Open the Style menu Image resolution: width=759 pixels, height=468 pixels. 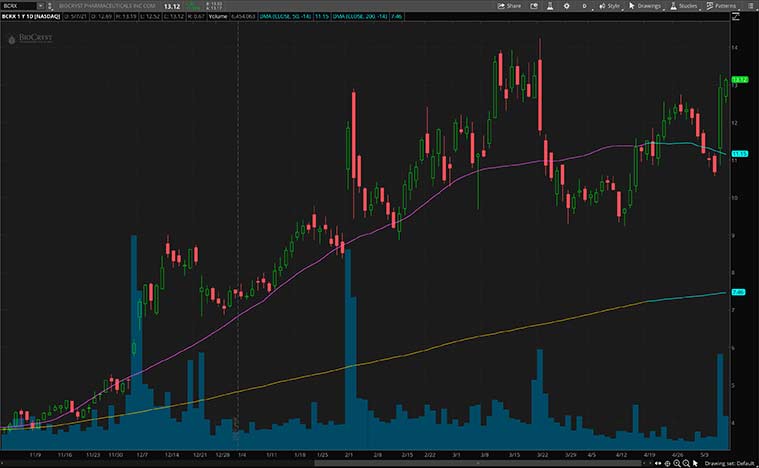tap(611, 6)
